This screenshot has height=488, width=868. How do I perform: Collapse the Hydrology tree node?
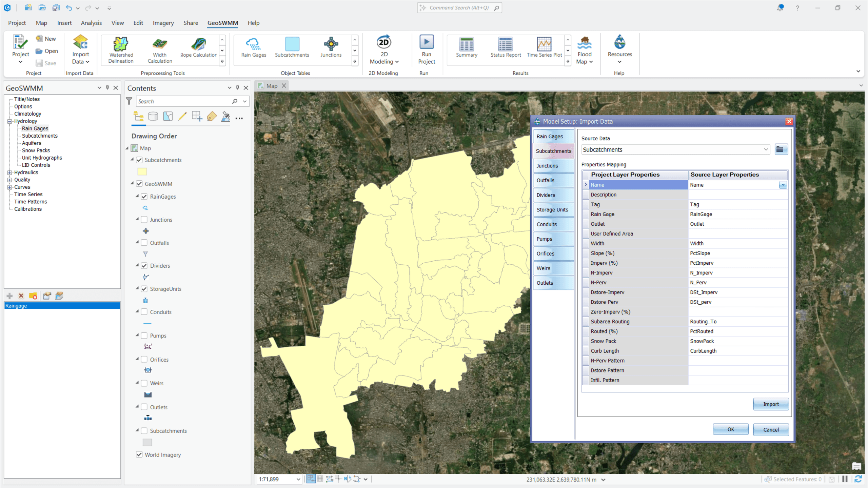tap(9, 121)
